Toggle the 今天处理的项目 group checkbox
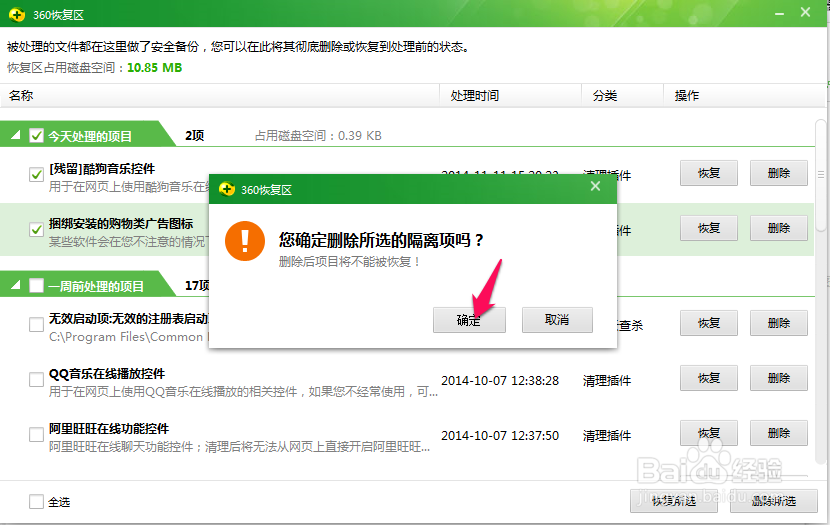The height and width of the screenshot is (525, 830). tap(37, 136)
